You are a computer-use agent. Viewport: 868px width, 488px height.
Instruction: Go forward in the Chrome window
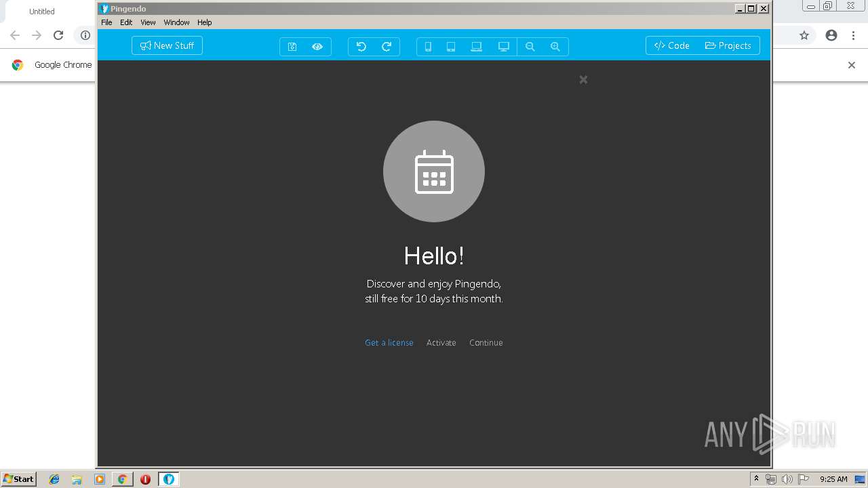click(x=37, y=35)
